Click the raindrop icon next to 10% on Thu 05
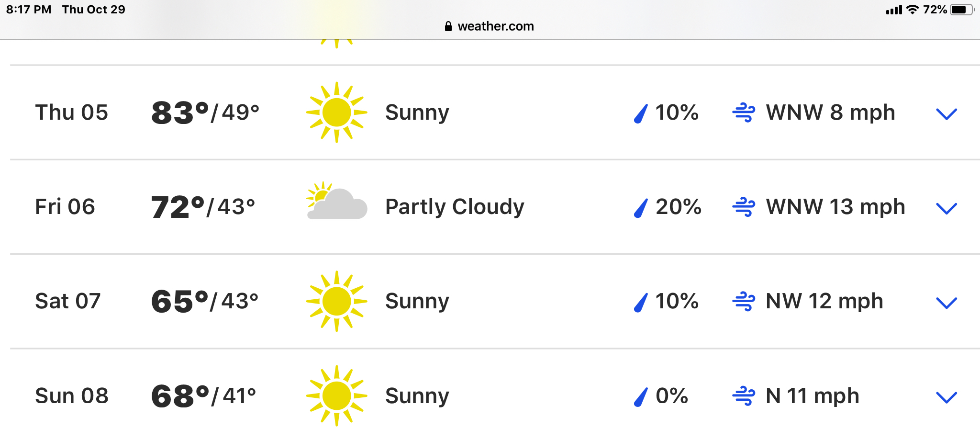 (x=641, y=114)
